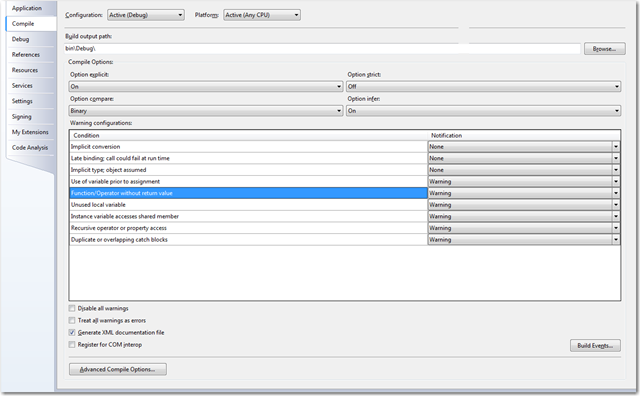Click the build output path field
The image size is (640, 396).
click(x=322, y=49)
